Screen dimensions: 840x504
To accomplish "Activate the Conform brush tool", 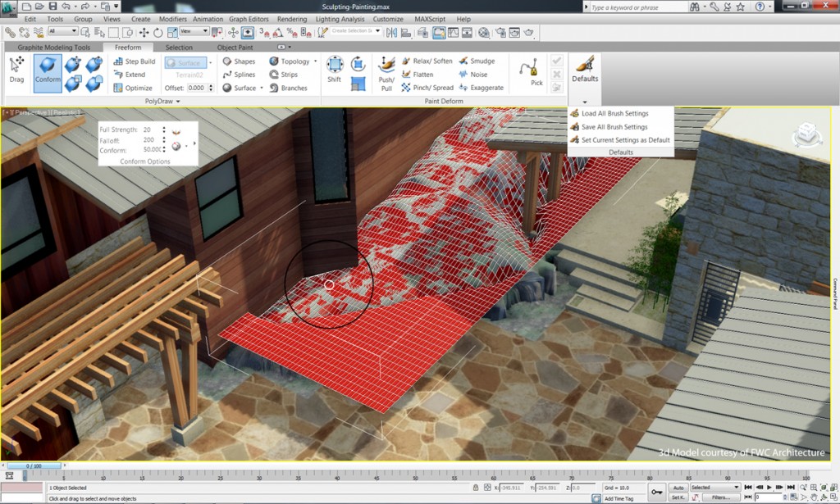I will 48,72.
